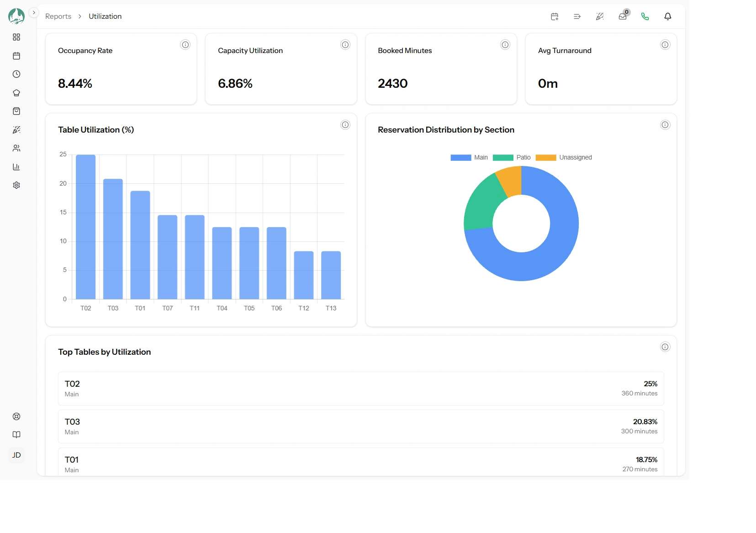The width and height of the screenshot is (756, 533).
Task: Click the '20.83%' value
Action: point(645,421)
